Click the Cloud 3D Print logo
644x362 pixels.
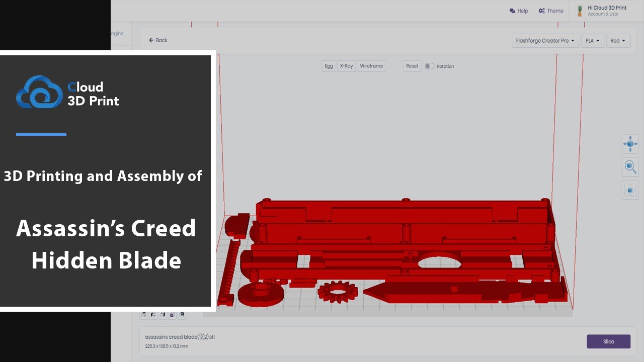pyautogui.click(x=67, y=92)
